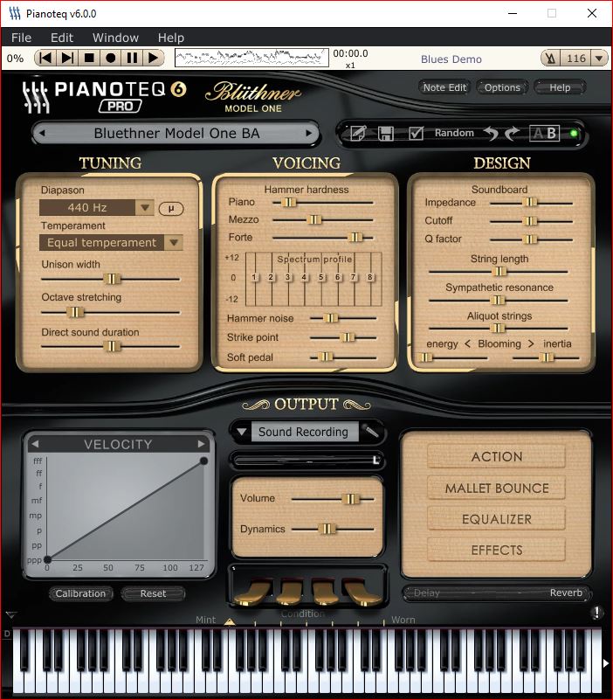Open the Options dialog
613x700 pixels.
(x=502, y=87)
